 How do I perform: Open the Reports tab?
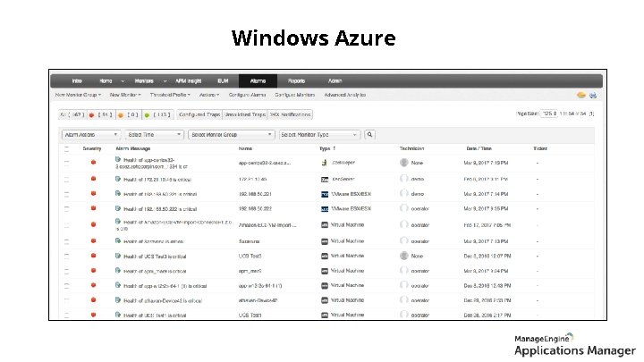click(x=296, y=80)
